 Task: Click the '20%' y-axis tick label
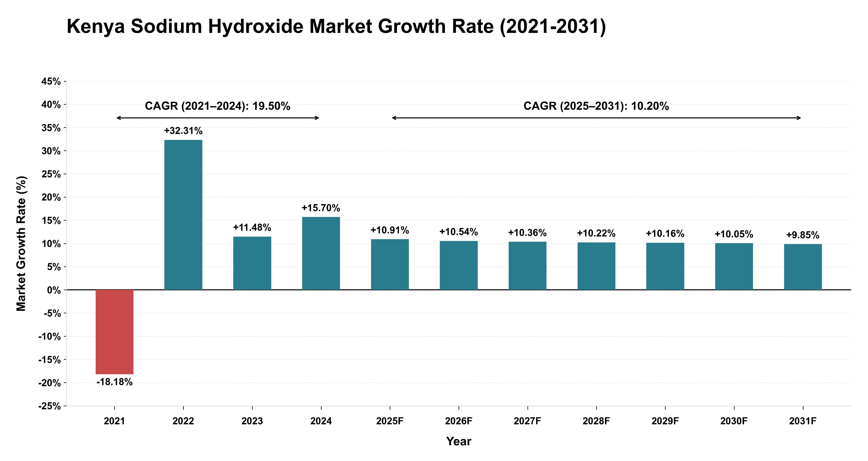click(51, 197)
